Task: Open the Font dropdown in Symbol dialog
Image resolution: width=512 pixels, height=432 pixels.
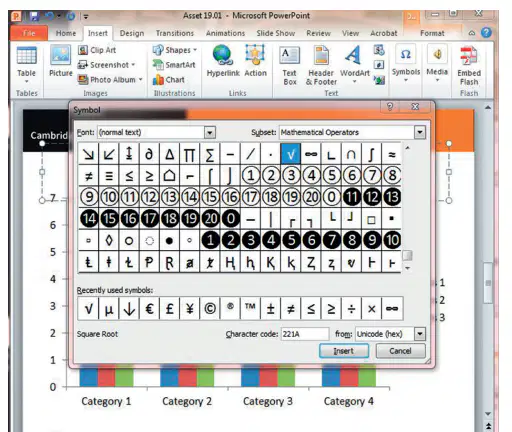Action: pos(210,133)
